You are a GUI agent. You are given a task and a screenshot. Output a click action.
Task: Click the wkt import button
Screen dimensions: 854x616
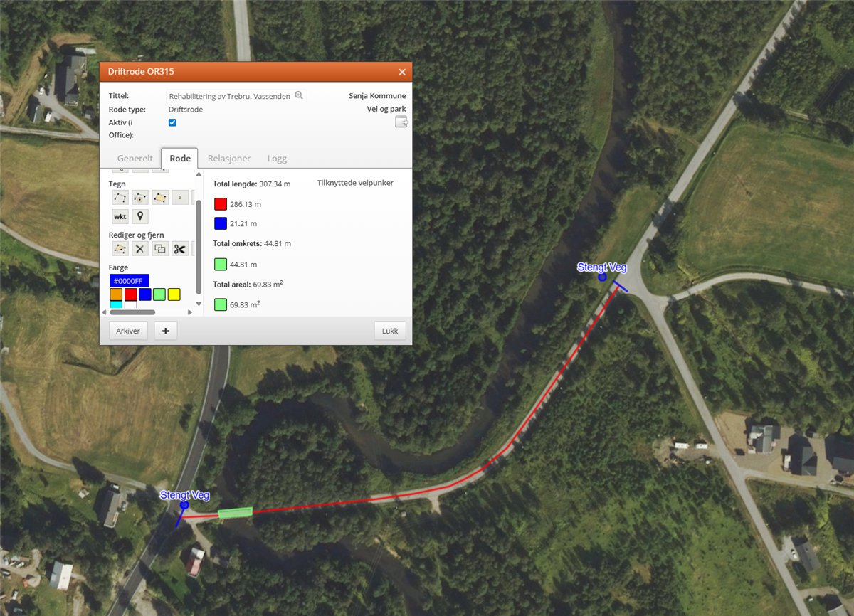(120, 216)
